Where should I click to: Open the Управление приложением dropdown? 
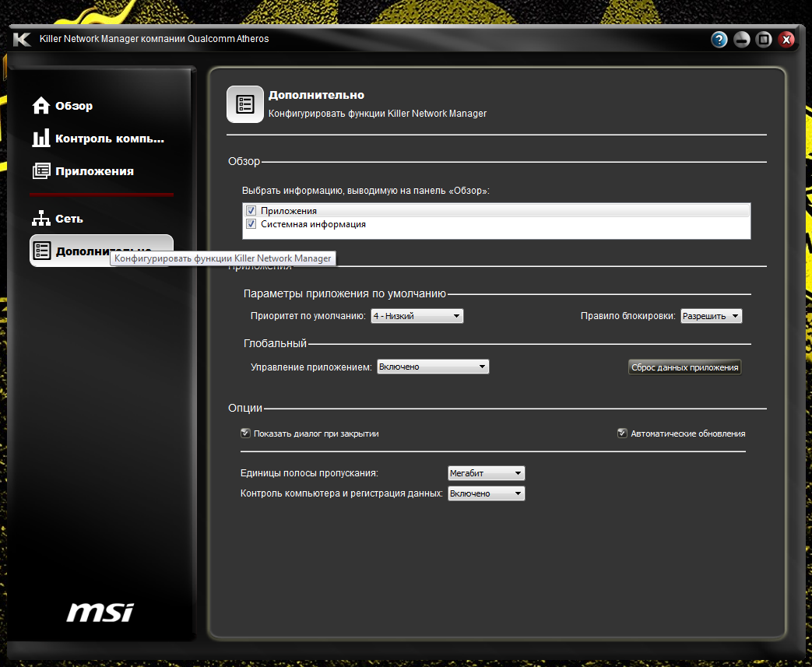point(432,367)
